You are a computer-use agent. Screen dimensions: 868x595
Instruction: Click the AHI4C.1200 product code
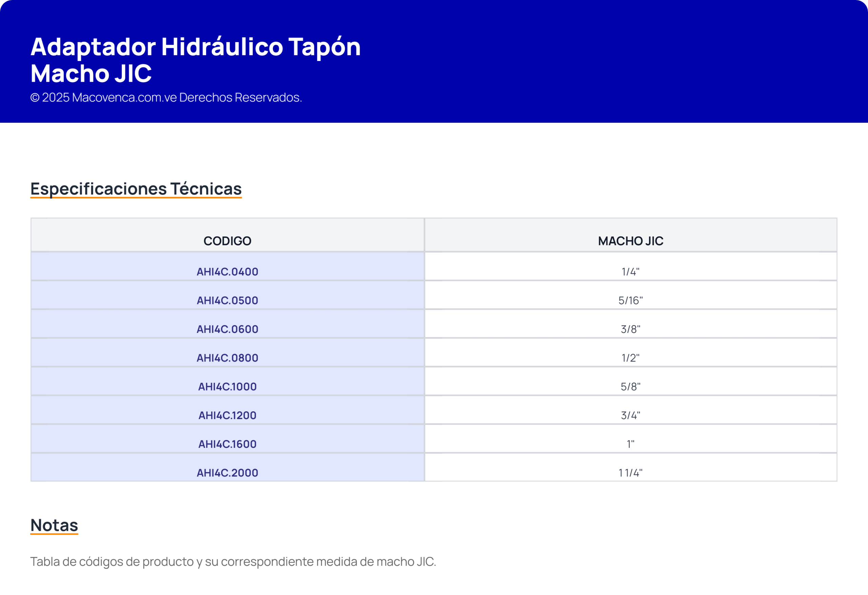(227, 415)
